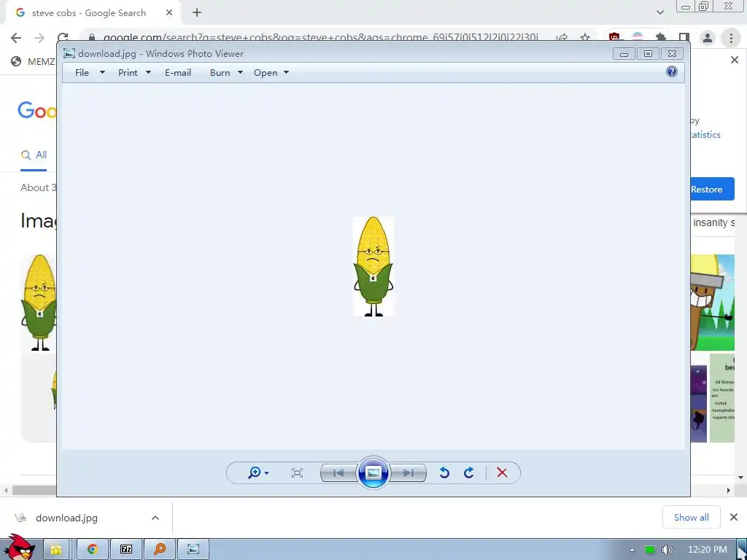This screenshot has width=747, height=560.
Task: Expand the Open dropdown arrow
Action: (286, 72)
